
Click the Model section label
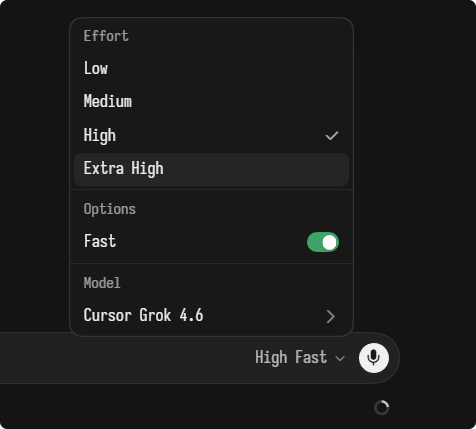102,283
